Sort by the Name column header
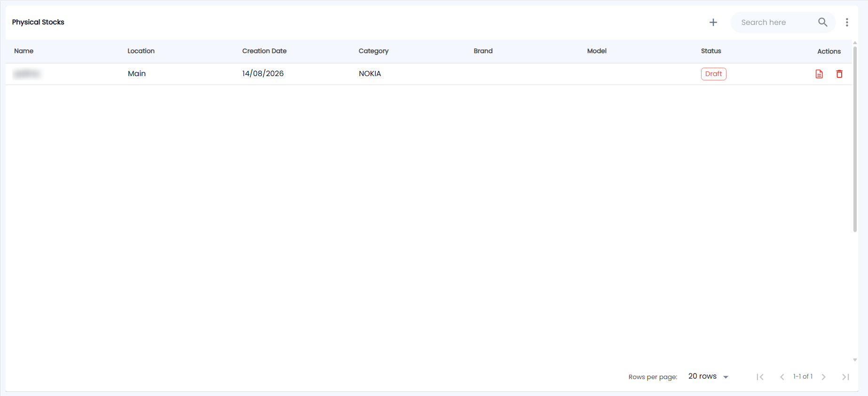 coord(24,51)
